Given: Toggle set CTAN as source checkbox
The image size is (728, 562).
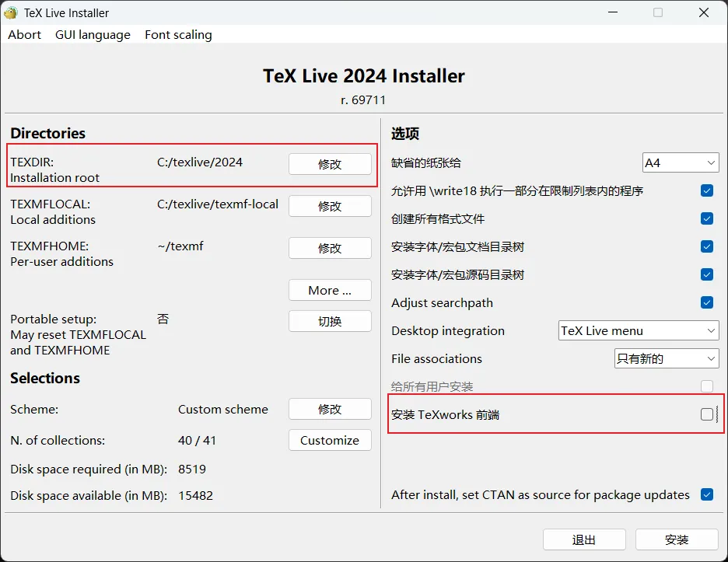Looking at the screenshot, I should pos(707,494).
